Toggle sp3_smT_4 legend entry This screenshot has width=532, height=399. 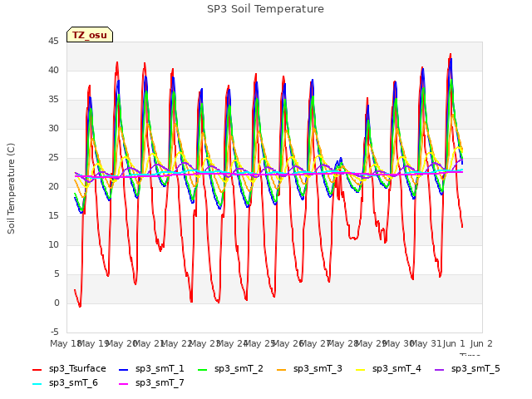point(388,369)
